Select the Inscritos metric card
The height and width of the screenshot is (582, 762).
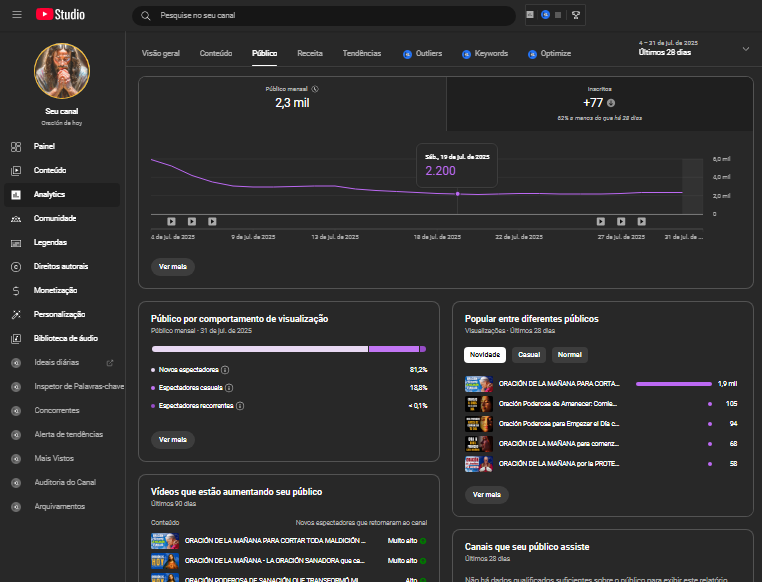click(x=600, y=103)
